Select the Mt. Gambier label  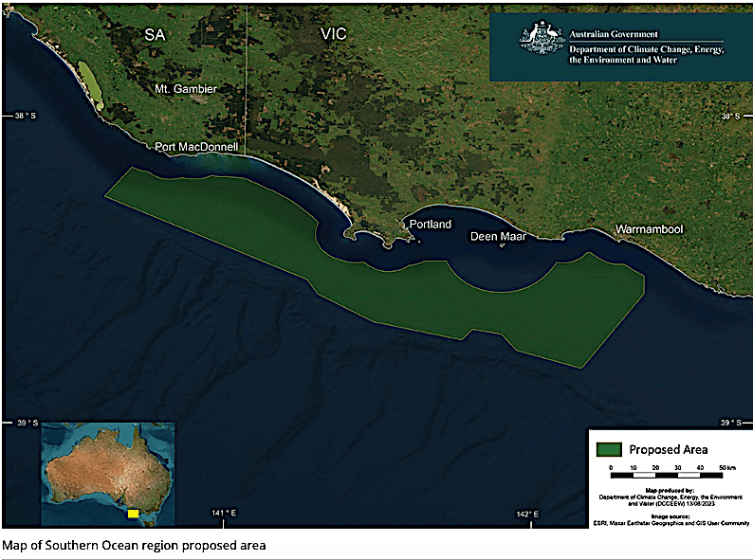click(x=186, y=89)
